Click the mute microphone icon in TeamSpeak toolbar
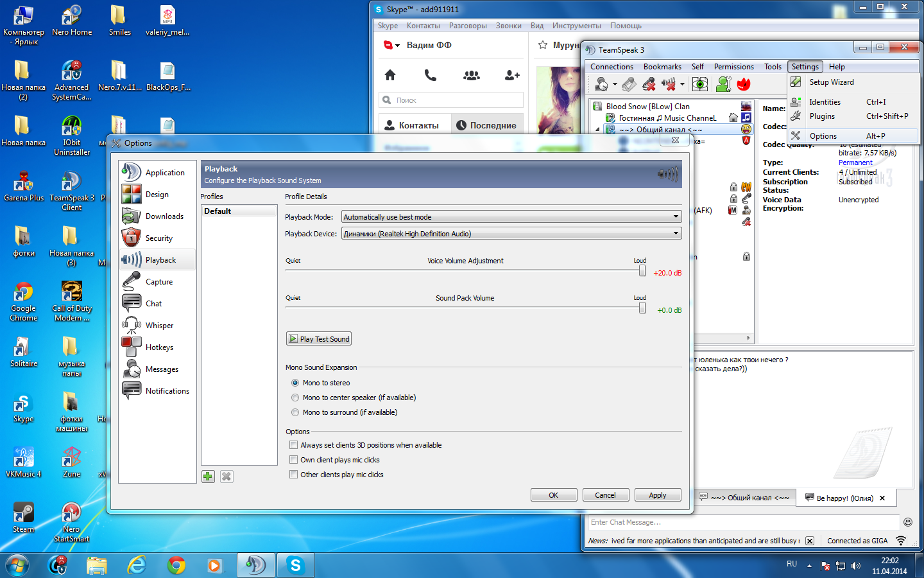 pos(649,84)
